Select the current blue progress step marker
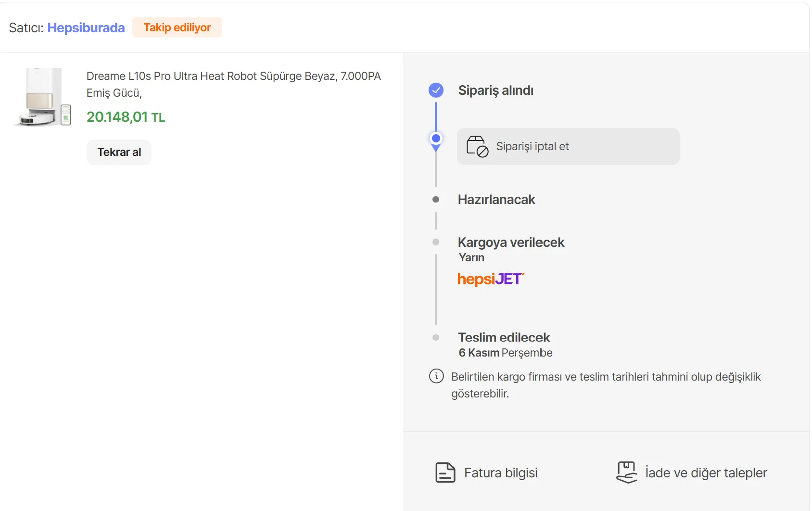 [436, 139]
